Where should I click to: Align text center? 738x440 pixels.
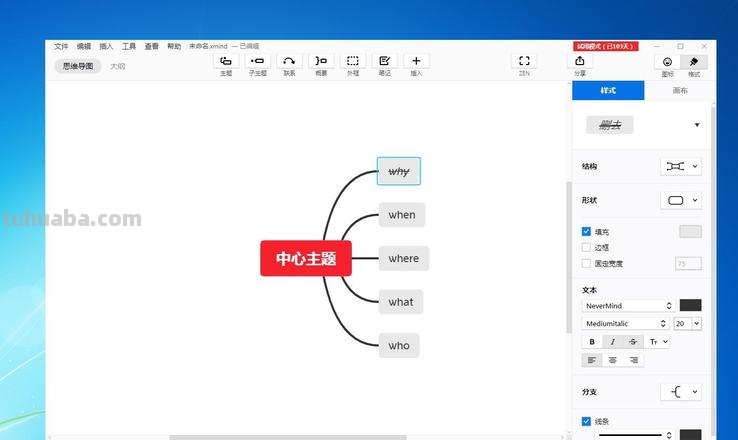[x=612, y=360]
